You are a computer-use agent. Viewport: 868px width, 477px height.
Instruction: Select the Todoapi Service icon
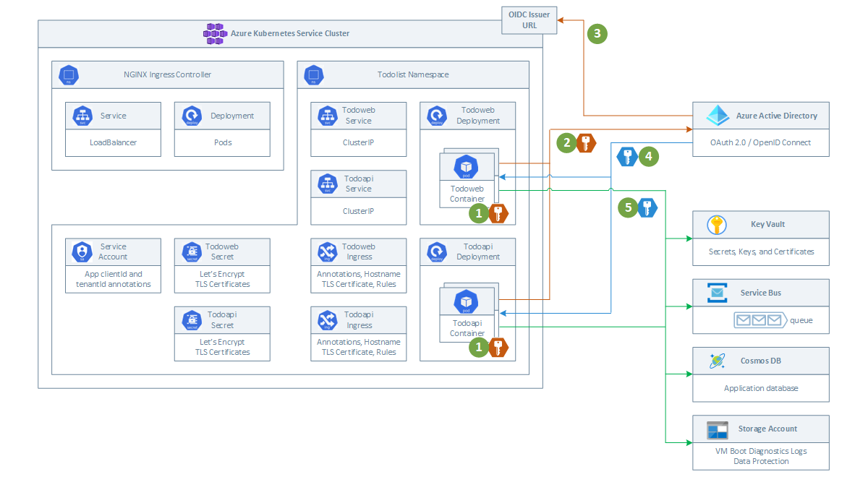click(327, 184)
